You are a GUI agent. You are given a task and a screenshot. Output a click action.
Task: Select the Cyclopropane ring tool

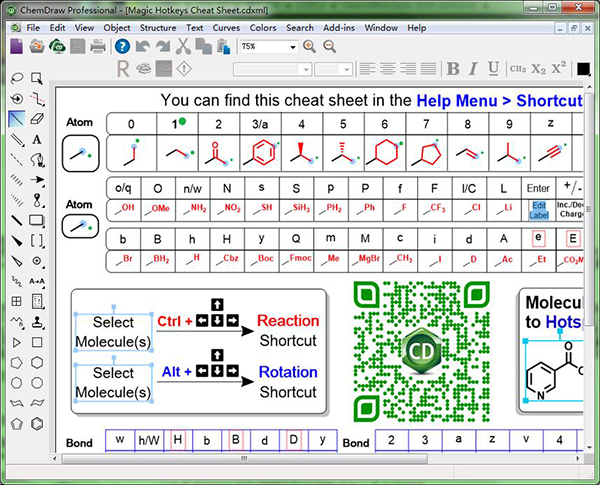pos(16,342)
